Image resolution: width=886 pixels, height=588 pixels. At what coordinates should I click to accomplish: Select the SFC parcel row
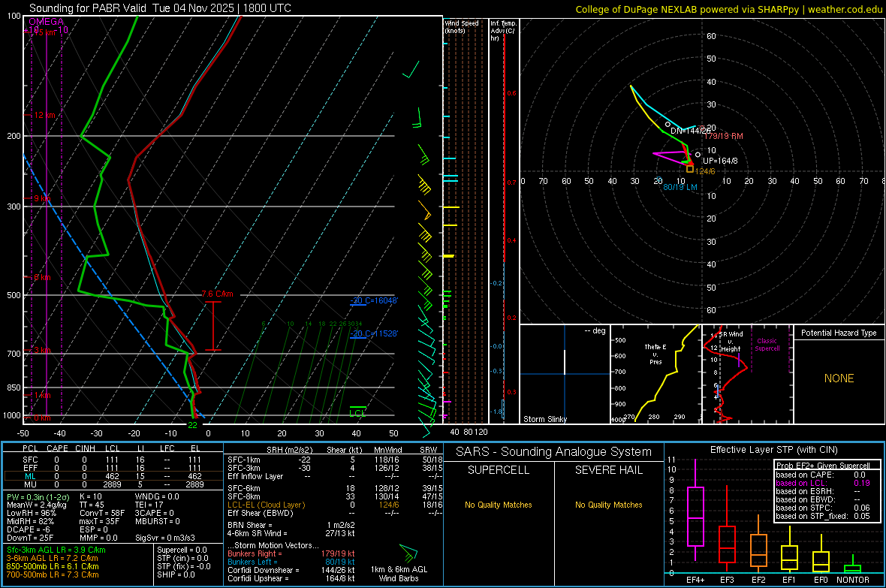(113, 460)
